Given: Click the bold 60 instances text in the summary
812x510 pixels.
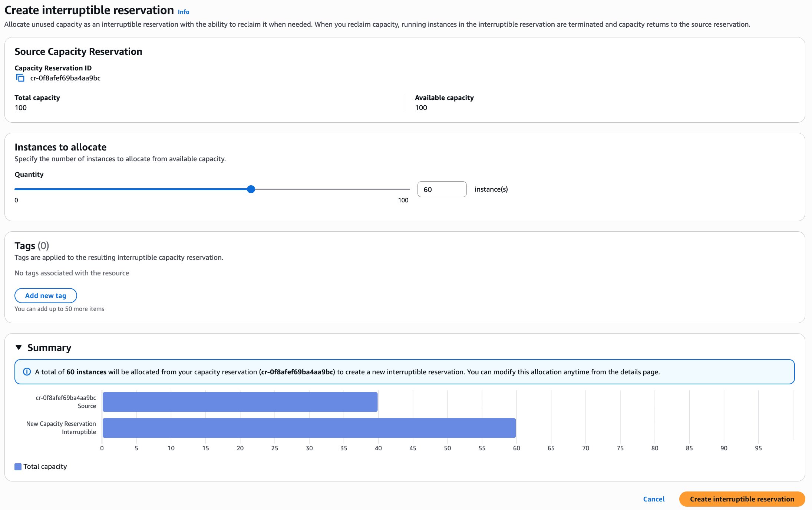Looking at the screenshot, I should coord(86,372).
